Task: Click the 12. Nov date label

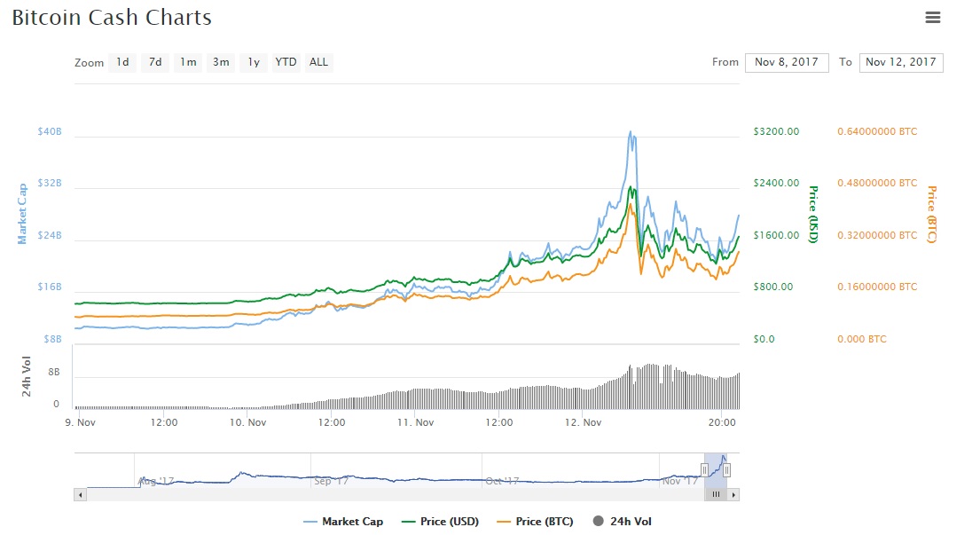Action: point(584,422)
